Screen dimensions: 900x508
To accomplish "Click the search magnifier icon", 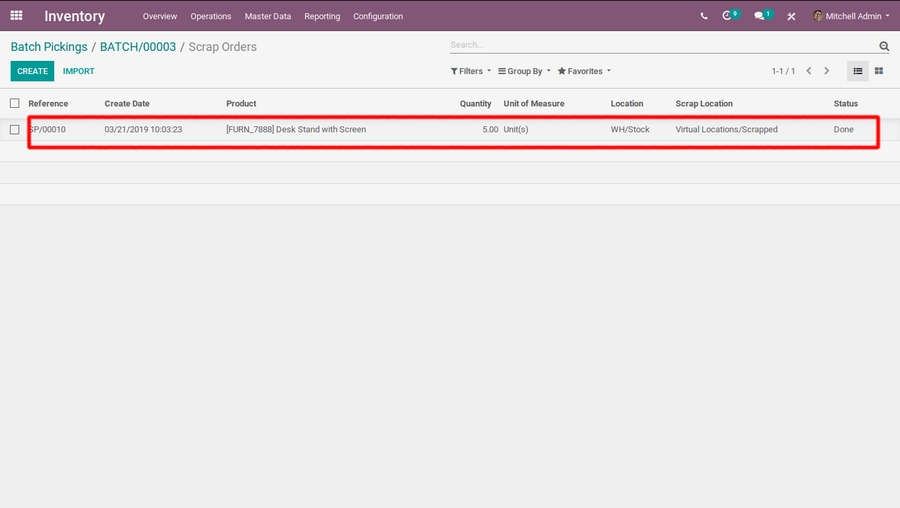I will point(884,46).
